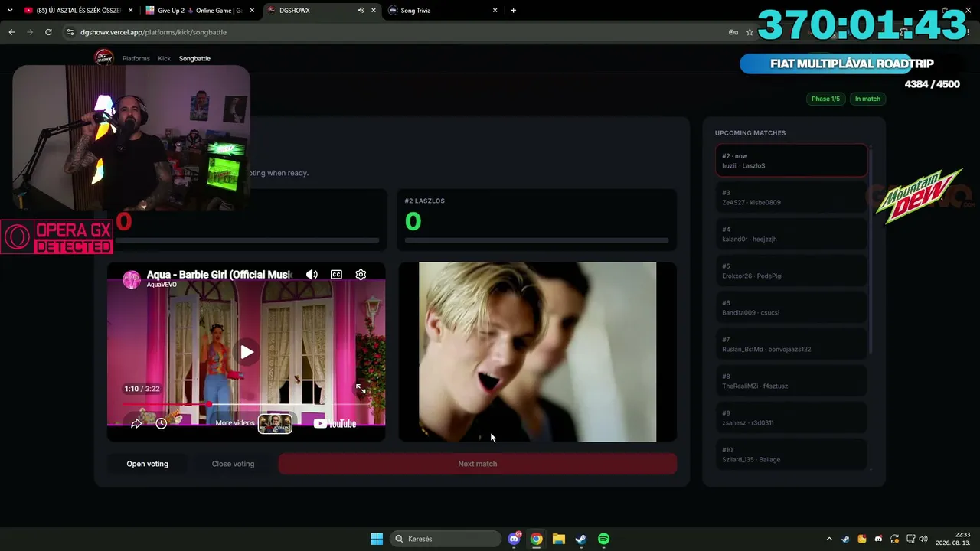This screenshot has width=980, height=551.
Task: Open the Aqua - Barbie Girl video title
Action: coord(219,275)
